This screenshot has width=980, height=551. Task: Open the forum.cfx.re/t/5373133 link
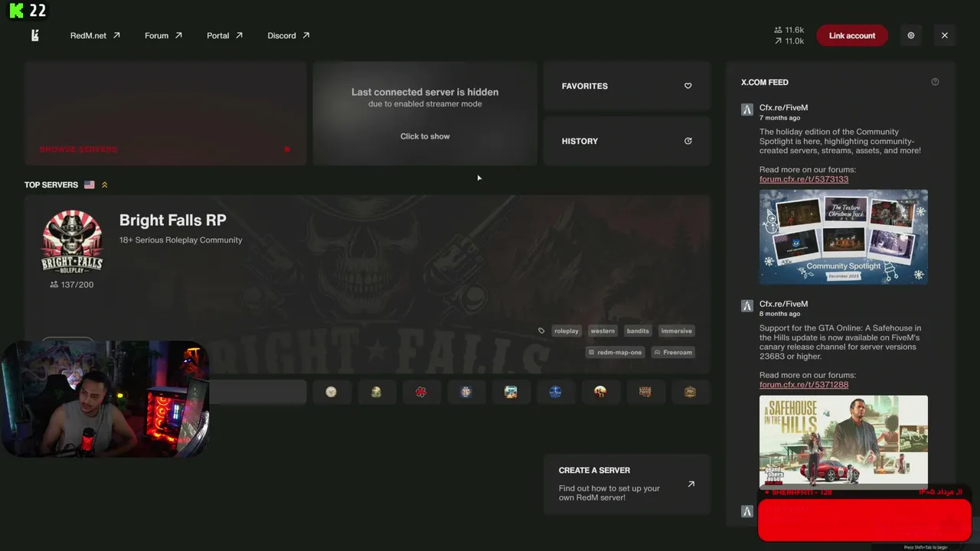[x=804, y=179]
